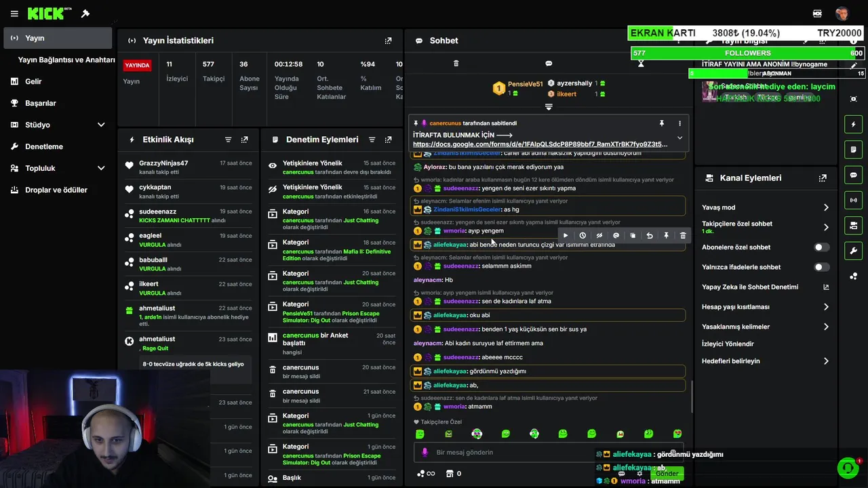The image size is (868, 488).
Task: Open Yavaş mod settings arrow
Action: (x=826, y=207)
